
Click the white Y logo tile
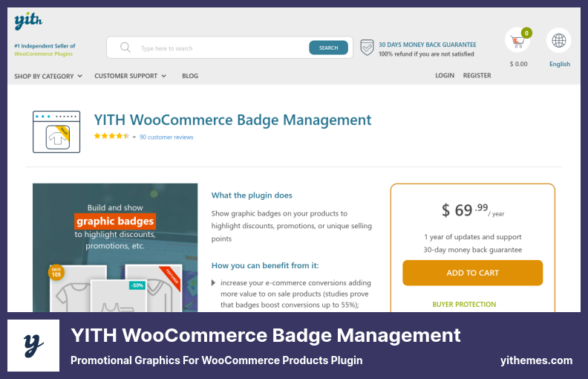33,346
